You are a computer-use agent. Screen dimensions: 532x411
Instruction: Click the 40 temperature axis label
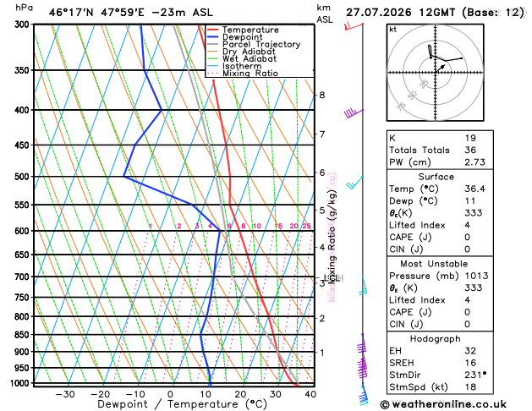tap(310, 394)
